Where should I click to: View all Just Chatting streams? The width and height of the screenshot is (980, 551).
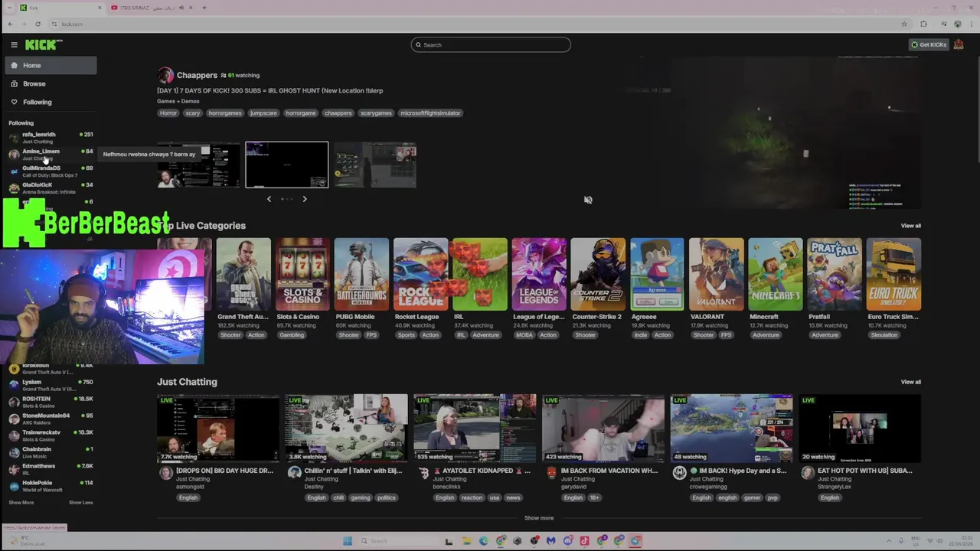911,382
